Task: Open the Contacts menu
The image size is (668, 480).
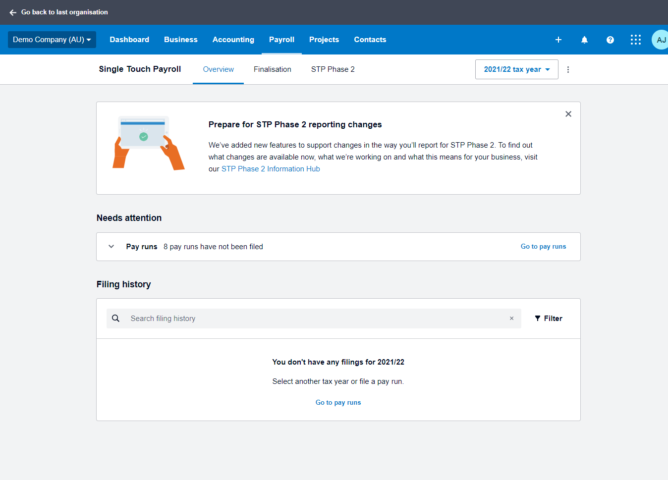Action: point(370,40)
